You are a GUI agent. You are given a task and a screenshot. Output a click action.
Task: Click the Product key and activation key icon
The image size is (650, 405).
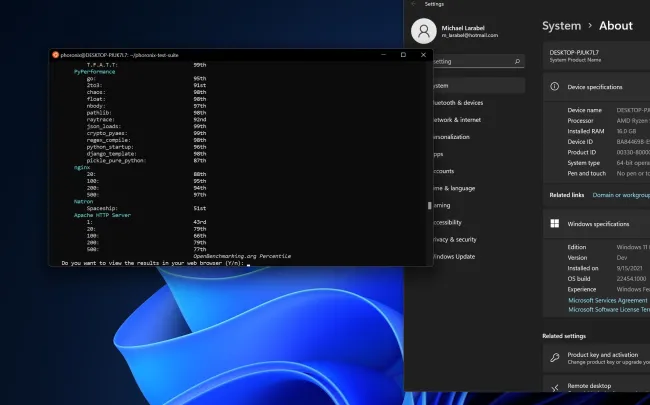555,358
